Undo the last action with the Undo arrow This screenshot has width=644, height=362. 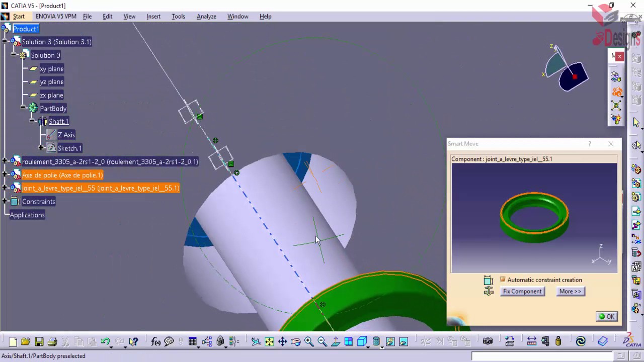(x=105, y=341)
